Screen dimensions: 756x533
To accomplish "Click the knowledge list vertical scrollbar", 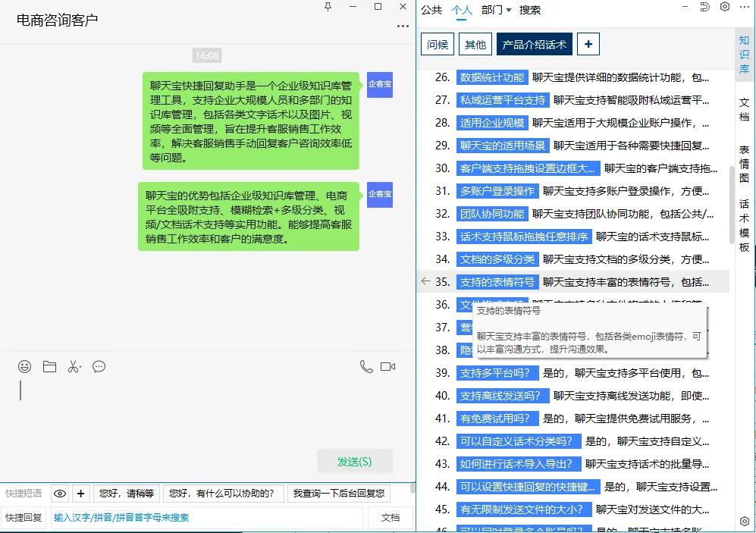I will 732,205.
